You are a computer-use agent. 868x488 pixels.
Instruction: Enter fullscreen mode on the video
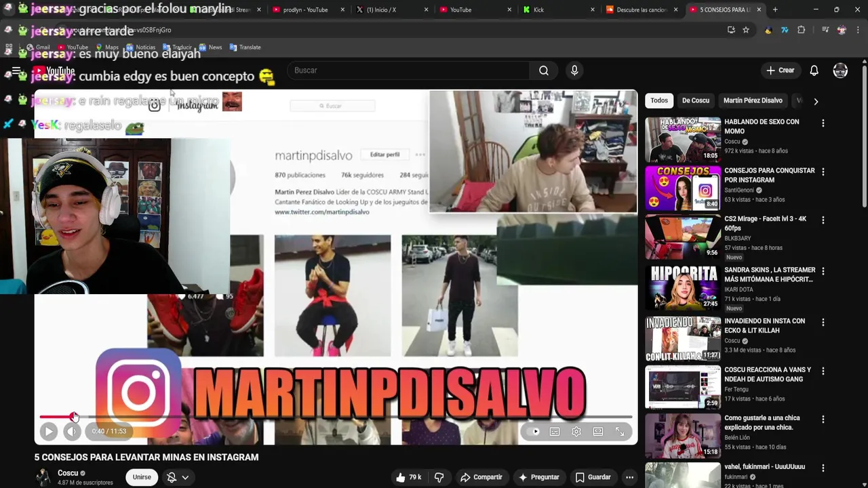[x=620, y=432]
